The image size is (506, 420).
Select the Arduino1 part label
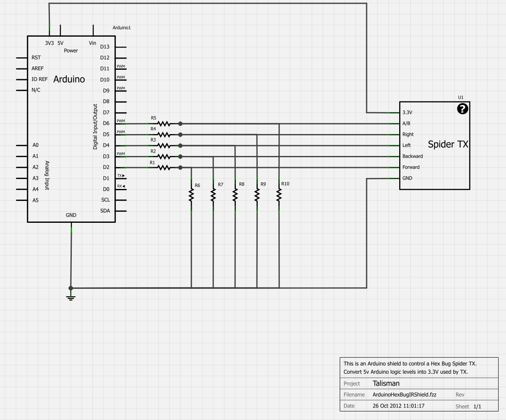[122, 28]
